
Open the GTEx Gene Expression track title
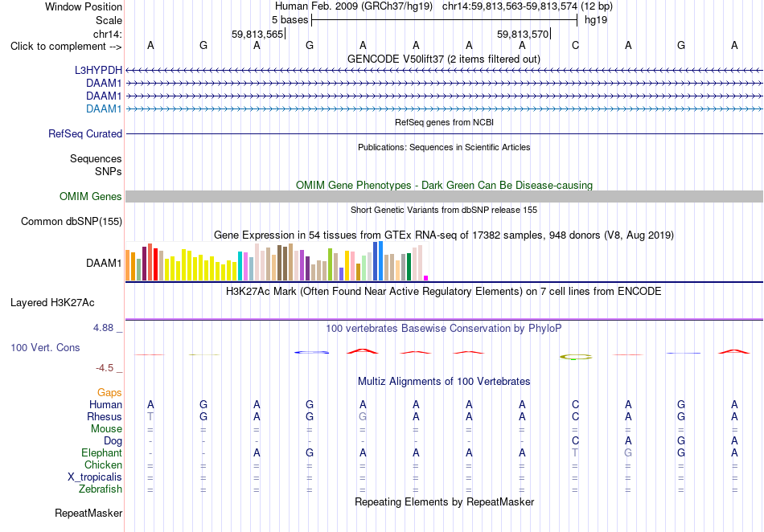point(444,235)
